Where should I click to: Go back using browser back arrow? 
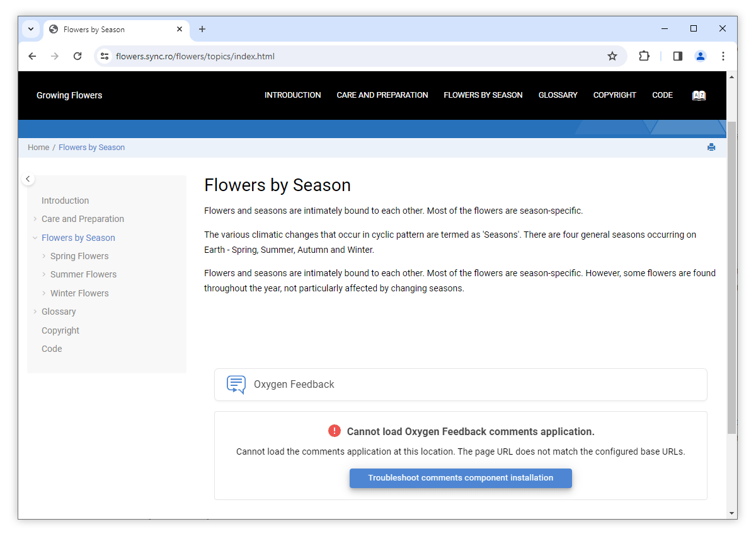pyautogui.click(x=32, y=56)
